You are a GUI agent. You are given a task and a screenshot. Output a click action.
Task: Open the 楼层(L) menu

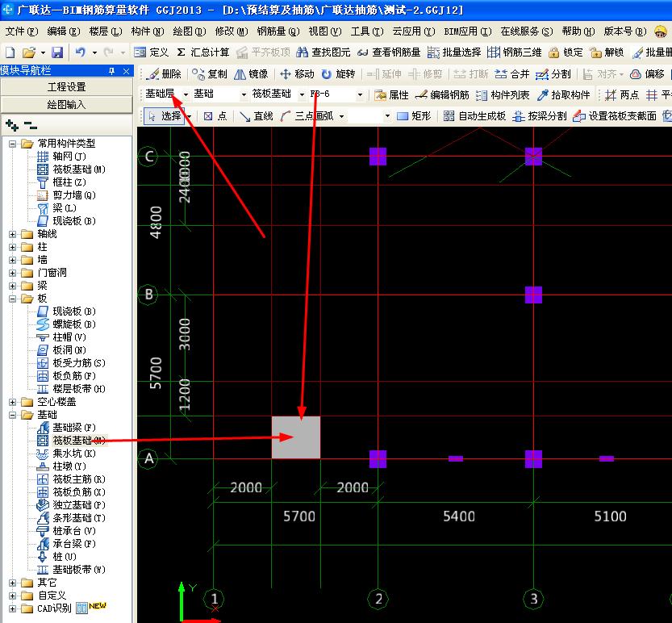(x=106, y=31)
